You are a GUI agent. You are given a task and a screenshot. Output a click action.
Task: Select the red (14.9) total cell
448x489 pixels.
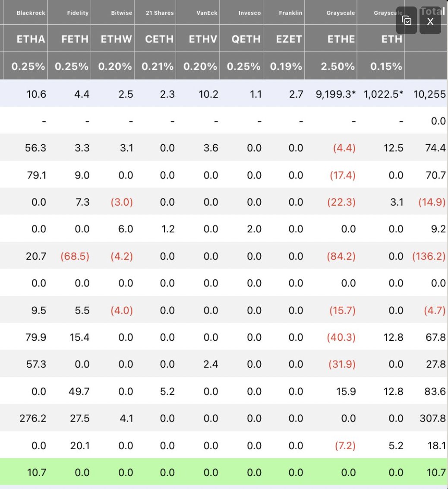coord(432,202)
